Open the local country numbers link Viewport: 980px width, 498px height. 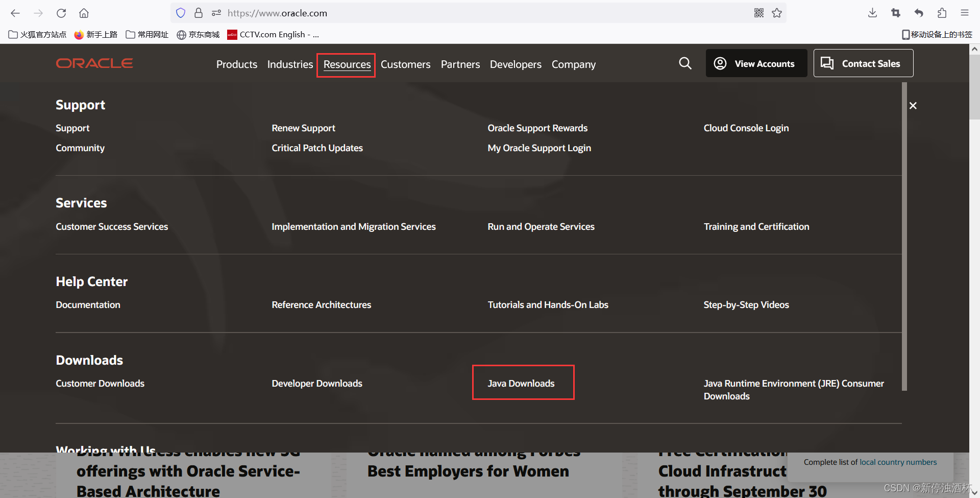pyautogui.click(x=898, y=462)
